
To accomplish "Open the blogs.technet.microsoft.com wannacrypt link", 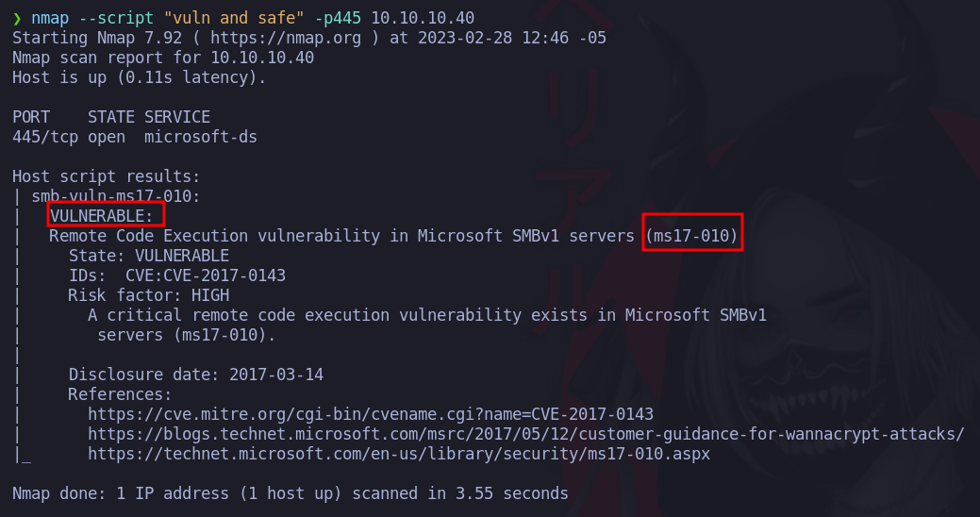I will pos(526,434).
